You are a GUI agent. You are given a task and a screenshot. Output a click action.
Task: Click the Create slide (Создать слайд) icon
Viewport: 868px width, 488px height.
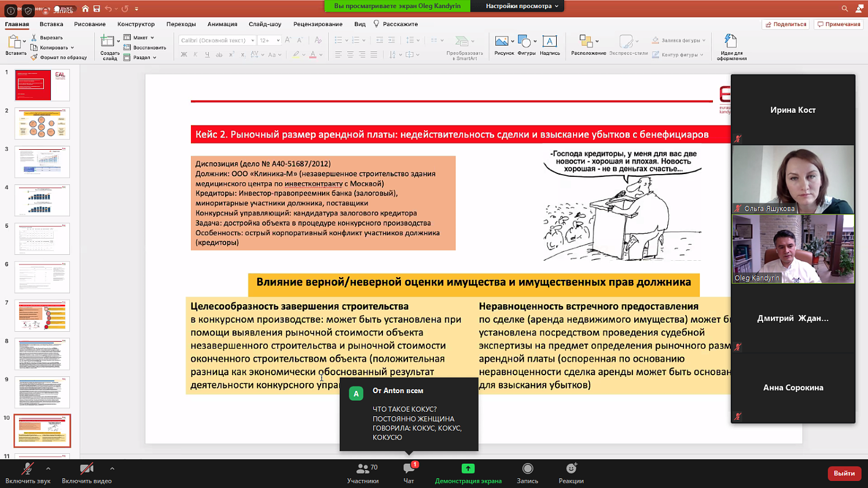107,40
